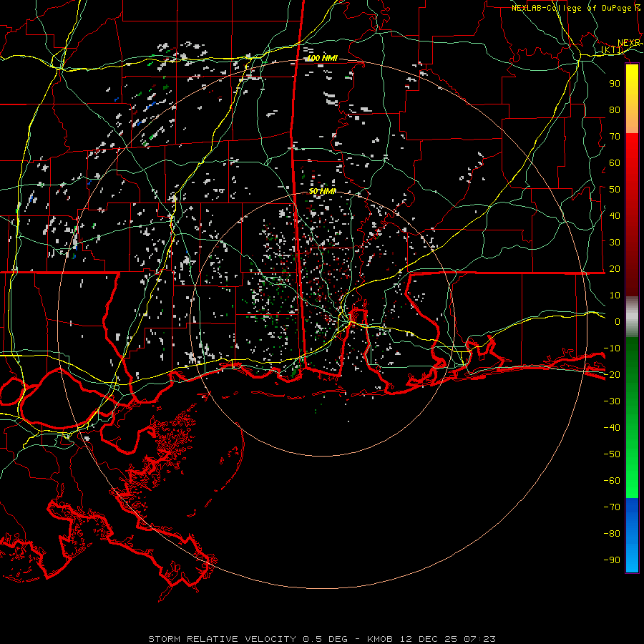Click the "-90" value on the velocity scale
644x644 pixels.
tap(612, 560)
